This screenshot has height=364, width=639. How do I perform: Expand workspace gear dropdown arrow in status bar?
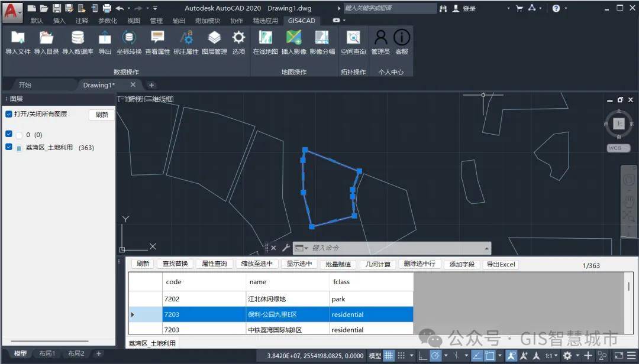tap(577, 356)
